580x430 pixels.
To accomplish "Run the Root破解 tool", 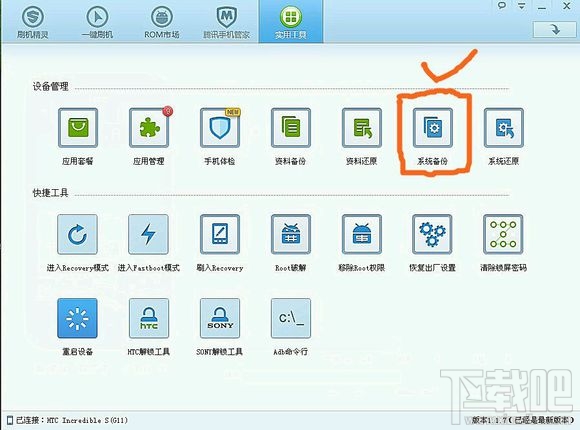I will point(291,234).
